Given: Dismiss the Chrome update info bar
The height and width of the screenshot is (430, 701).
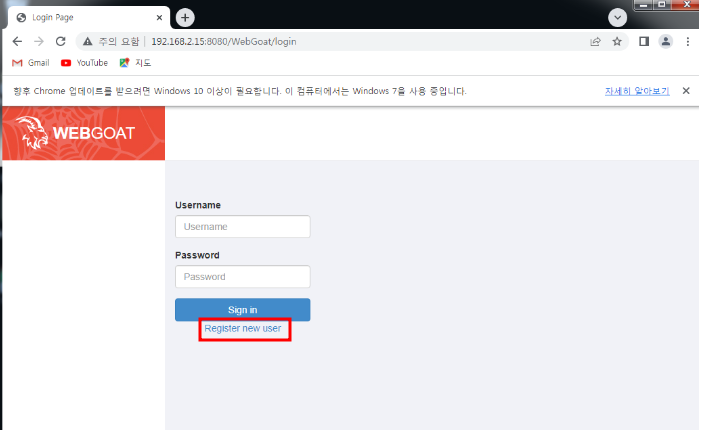Looking at the screenshot, I should tap(686, 91).
